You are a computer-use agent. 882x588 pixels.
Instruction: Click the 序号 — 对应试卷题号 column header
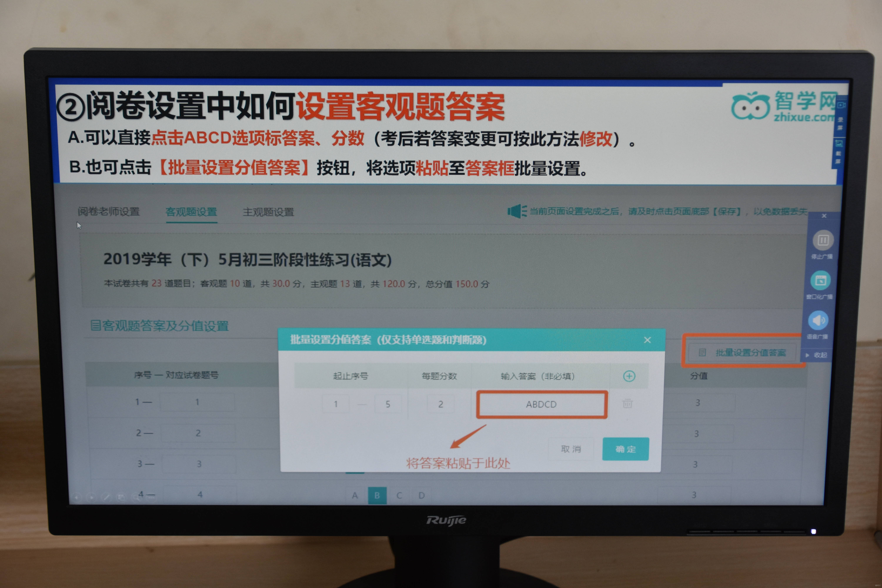[176, 375]
